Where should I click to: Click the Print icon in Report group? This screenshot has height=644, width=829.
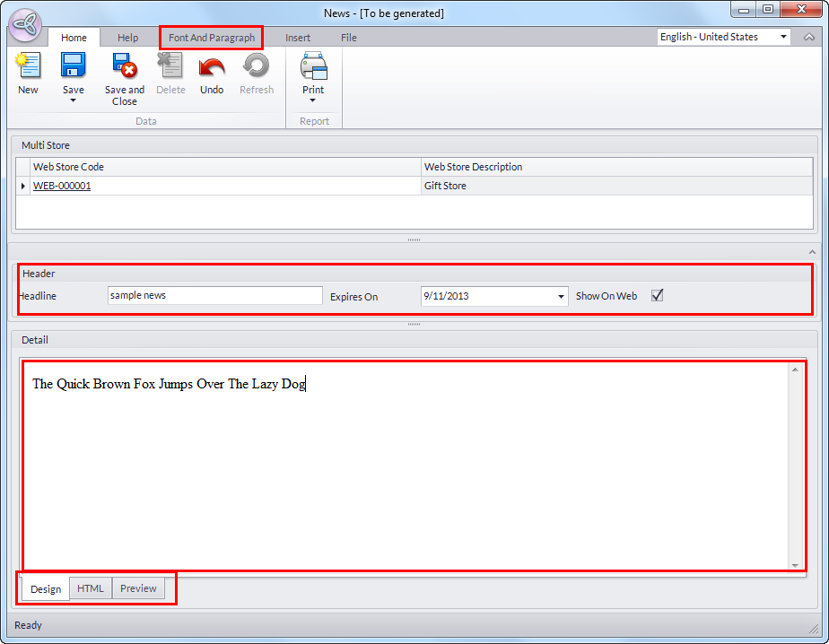point(313,66)
